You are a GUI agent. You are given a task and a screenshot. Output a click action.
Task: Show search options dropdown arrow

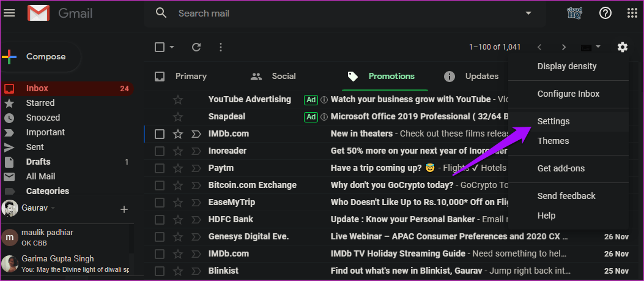[528, 13]
